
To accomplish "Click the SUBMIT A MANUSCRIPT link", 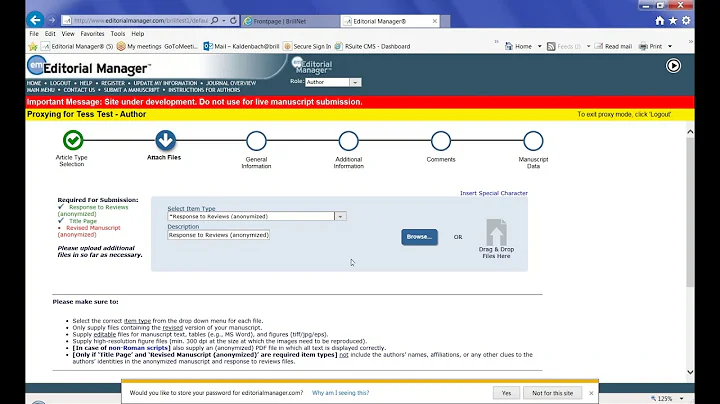I will (131, 90).
